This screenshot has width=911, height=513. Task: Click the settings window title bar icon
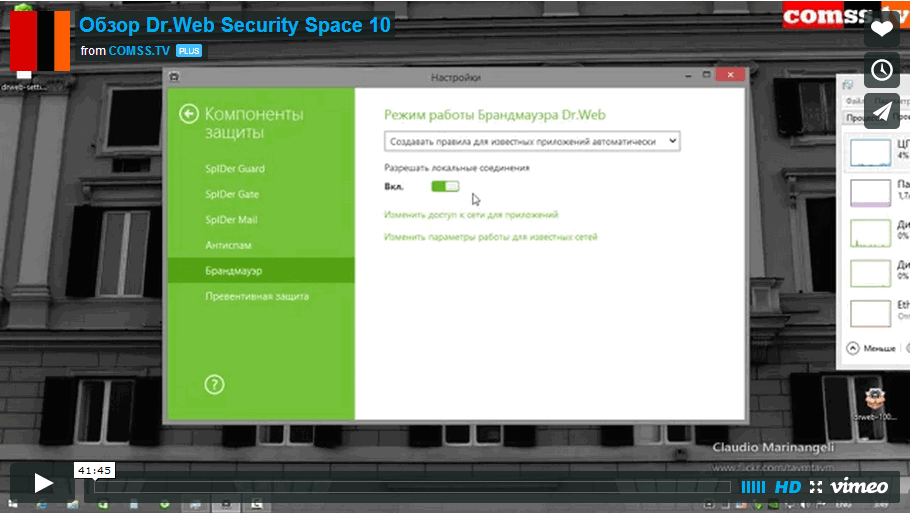[174, 77]
